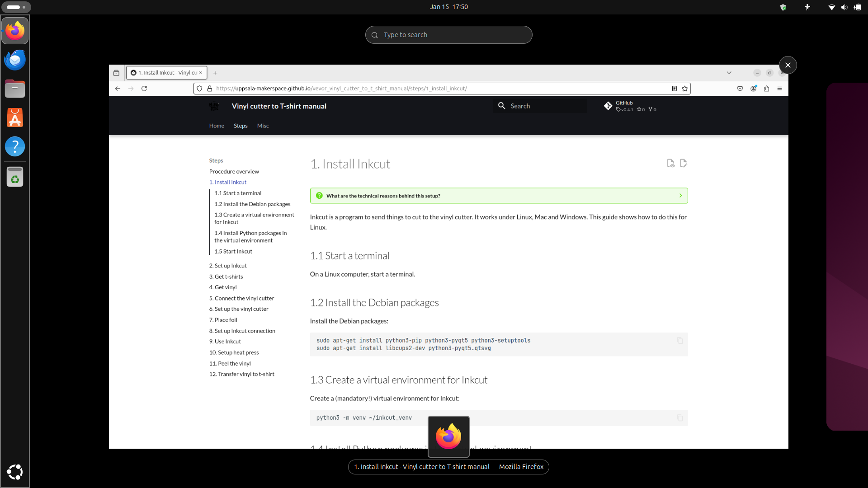
Task: Reload the current page
Action: (x=144, y=89)
